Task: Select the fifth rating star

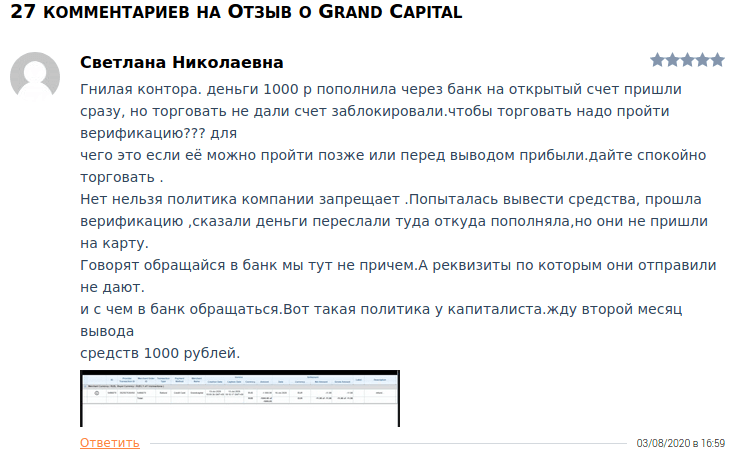Action: [717, 60]
